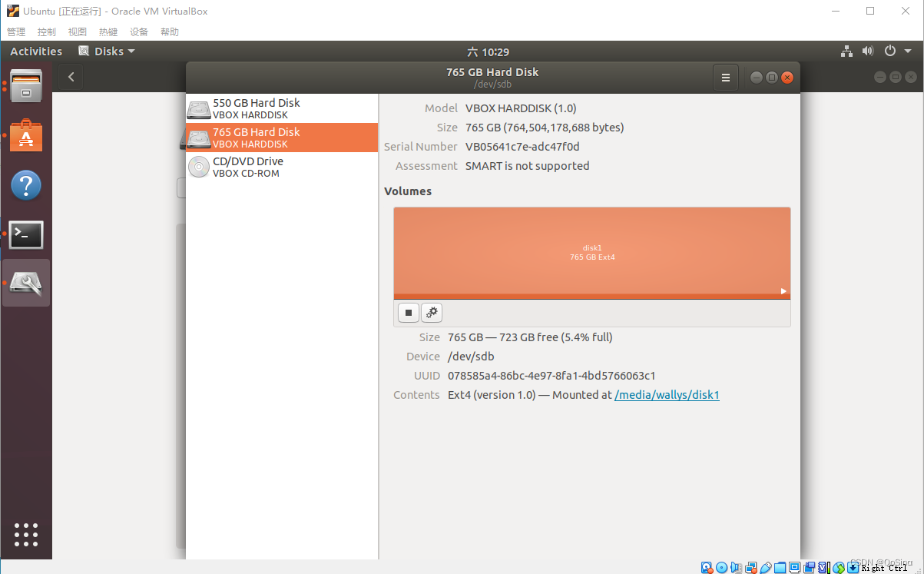Screen dimensions: 924x574
Task: Click VirtualBox mouse integration indicator
Action: 839,567
